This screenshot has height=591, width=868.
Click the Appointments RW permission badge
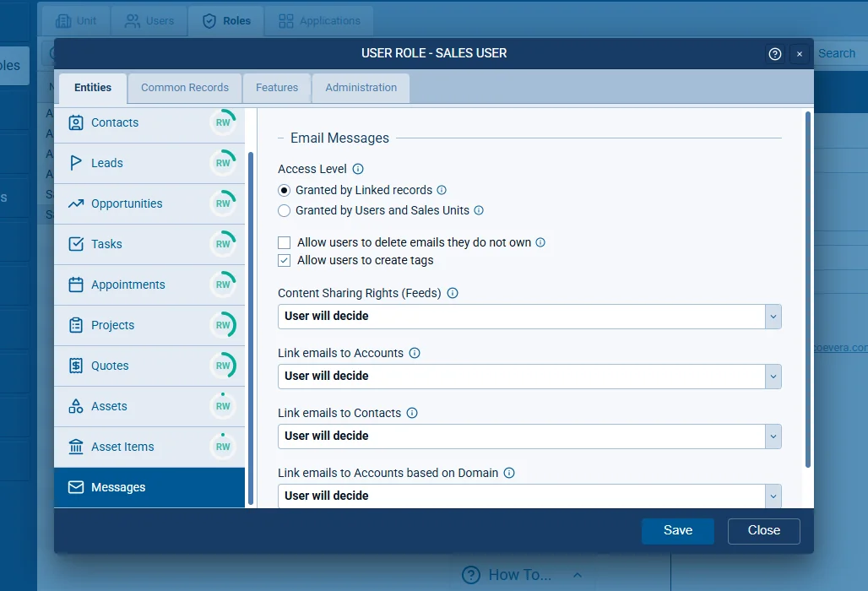click(223, 285)
